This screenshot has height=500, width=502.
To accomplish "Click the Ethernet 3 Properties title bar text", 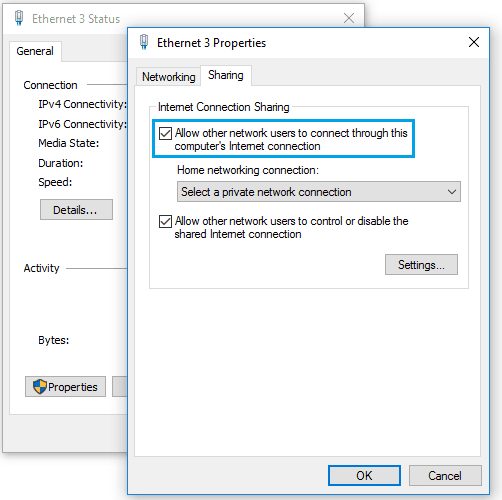I will click(211, 43).
